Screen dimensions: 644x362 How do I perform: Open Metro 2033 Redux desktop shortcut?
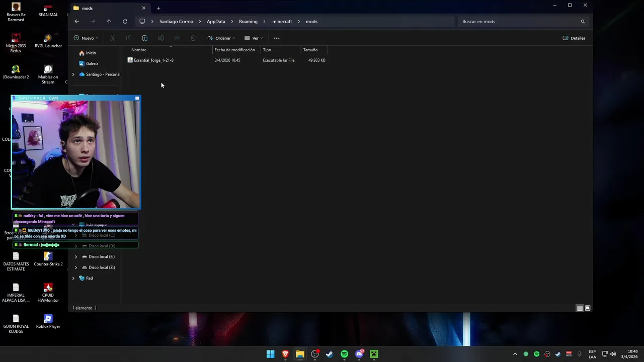[16, 43]
